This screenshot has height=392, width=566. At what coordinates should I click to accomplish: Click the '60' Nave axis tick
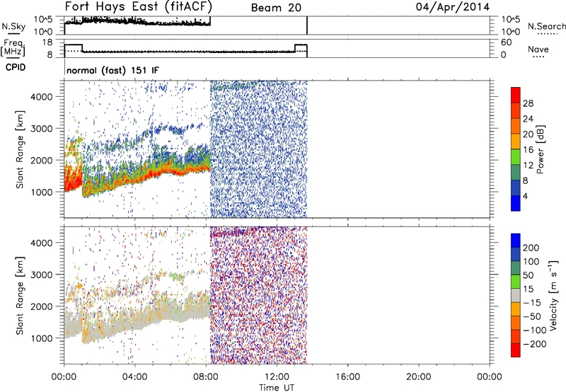click(506, 42)
